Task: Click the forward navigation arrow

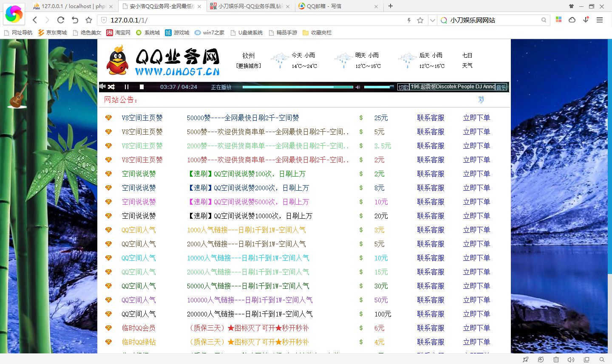Action: tap(47, 20)
